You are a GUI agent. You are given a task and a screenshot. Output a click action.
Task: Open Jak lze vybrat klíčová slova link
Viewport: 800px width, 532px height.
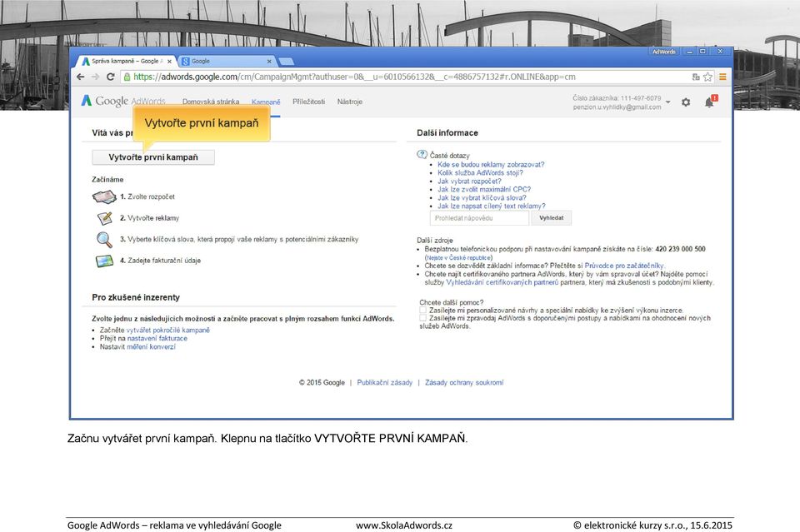[x=482, y=197]
